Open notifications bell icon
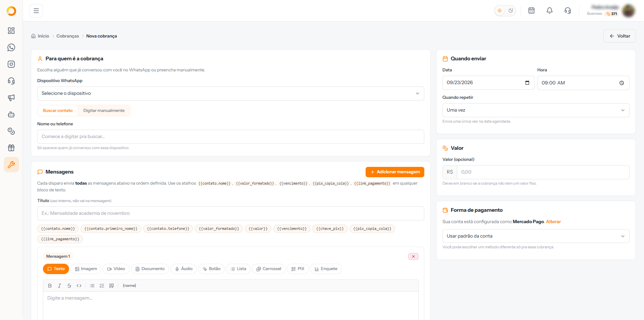 click(549, 11)
